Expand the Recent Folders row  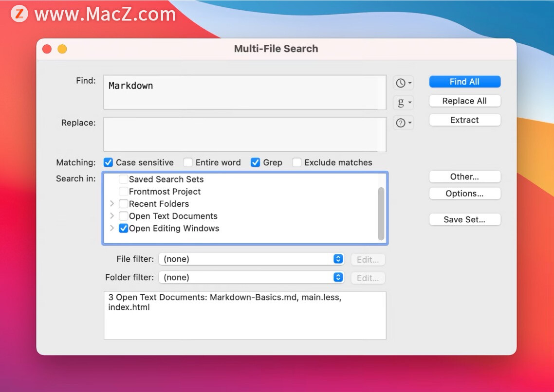pyautogui.click(x=112, y=204)
